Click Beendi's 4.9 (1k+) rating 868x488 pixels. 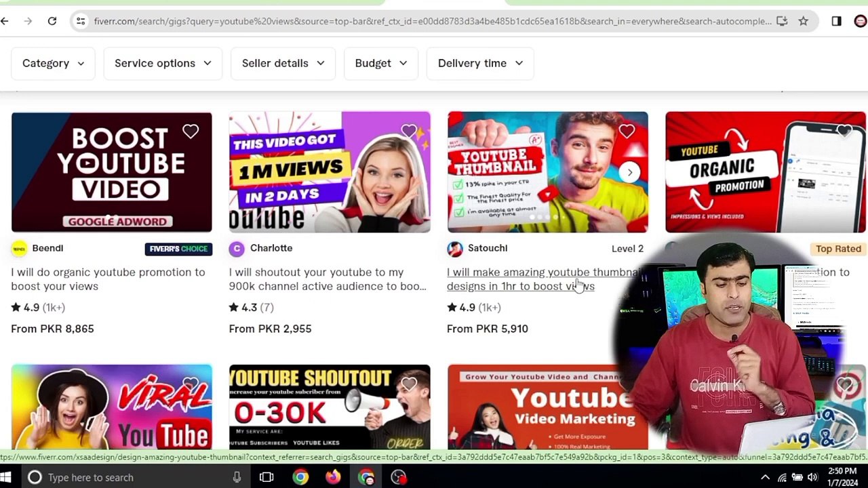click(38, 307)
